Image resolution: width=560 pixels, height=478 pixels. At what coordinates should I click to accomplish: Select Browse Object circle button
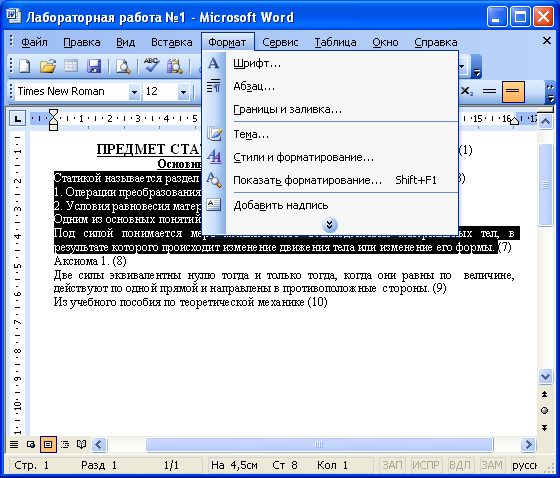[x=544, y=410]
